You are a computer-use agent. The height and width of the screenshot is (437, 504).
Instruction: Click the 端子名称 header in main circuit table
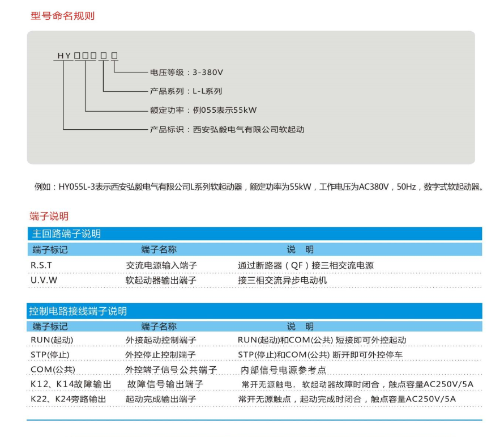point(159,249)
